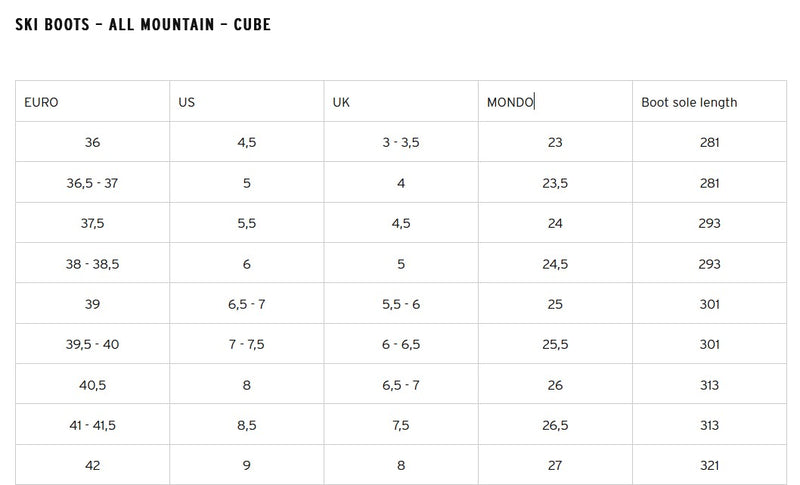
Task: Select the EURO "41 - 41,5" cell
Action: (93, 425)
